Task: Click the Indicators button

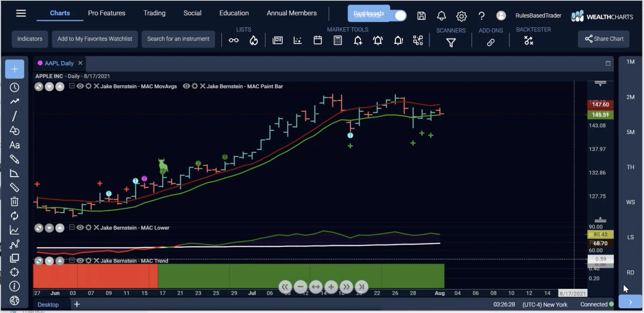Action: tap(30, 39)
